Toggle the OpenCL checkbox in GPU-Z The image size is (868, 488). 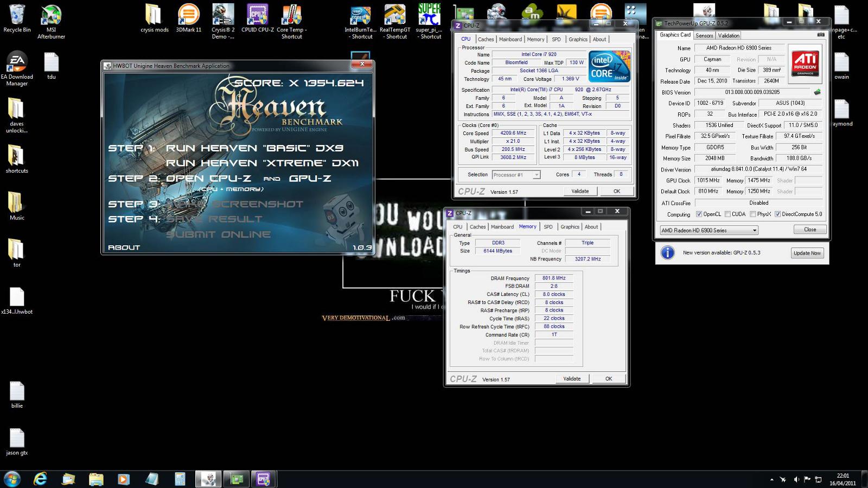point(699,214)
